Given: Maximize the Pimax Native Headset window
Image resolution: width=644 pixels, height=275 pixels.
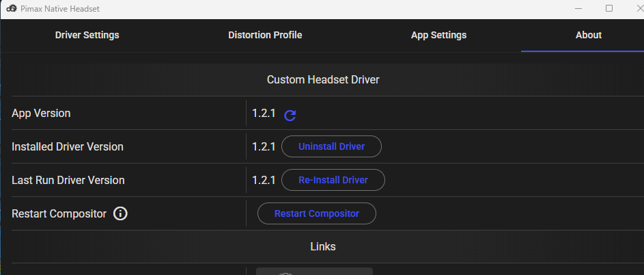Looking at the screenshot, I should point(609,8).
